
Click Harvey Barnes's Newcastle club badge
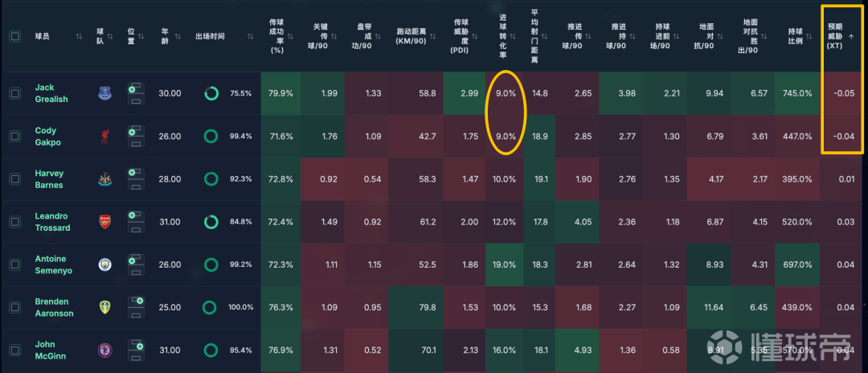tap(104, 178)
